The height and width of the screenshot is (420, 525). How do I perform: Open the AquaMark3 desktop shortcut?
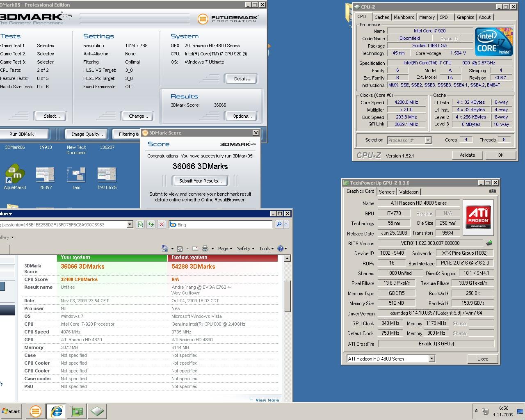click(15, 178)
